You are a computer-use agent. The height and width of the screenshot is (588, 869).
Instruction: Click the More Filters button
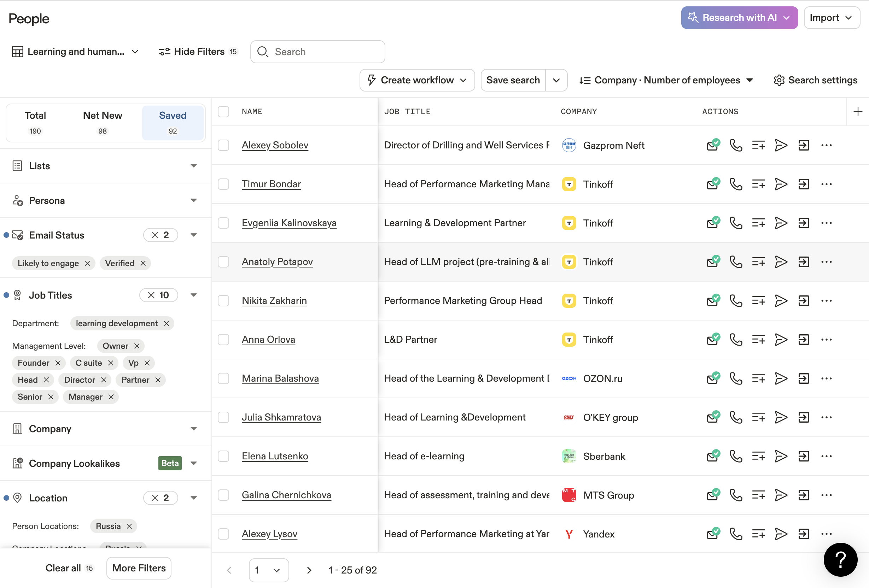point(139,568)
